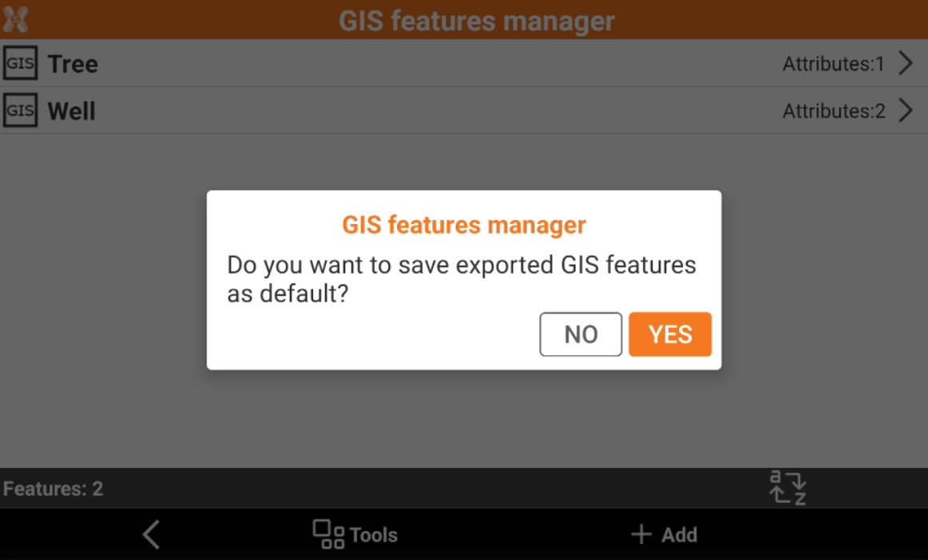Viewport: 928px width, 560px height.
Task: Select the Well feature name
Action: pos(71,111)
